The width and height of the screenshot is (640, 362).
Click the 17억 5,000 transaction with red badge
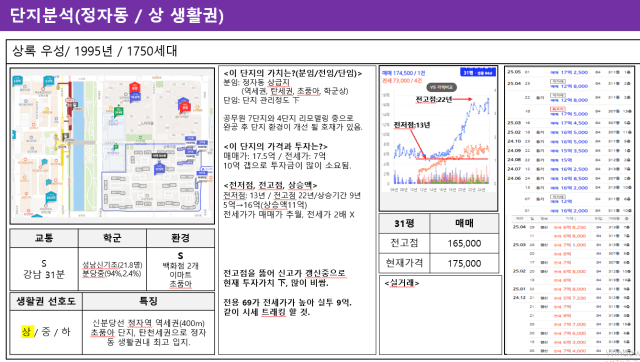pos(569,111)
